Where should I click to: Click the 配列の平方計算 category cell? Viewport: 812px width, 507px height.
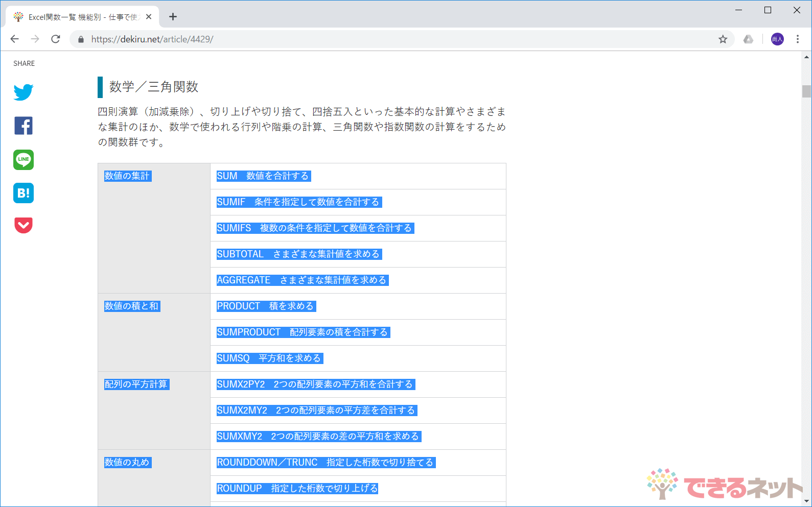[154, 411]
